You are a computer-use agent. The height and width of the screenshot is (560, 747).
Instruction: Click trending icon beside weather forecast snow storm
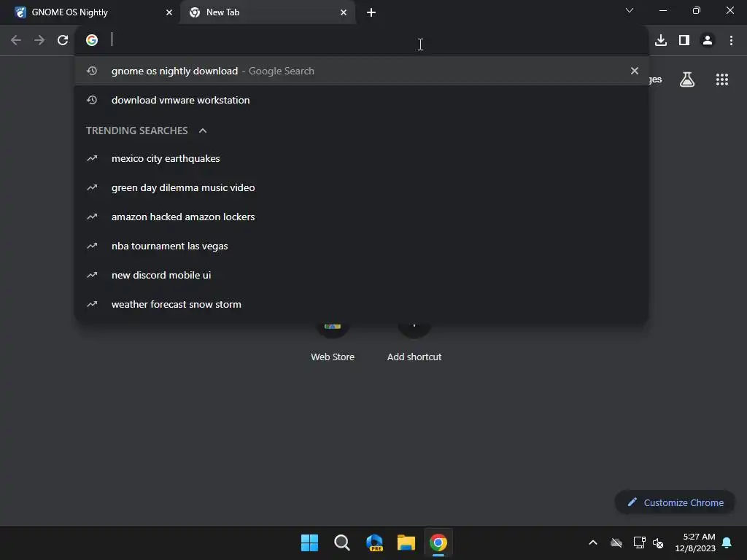point(92,304)
